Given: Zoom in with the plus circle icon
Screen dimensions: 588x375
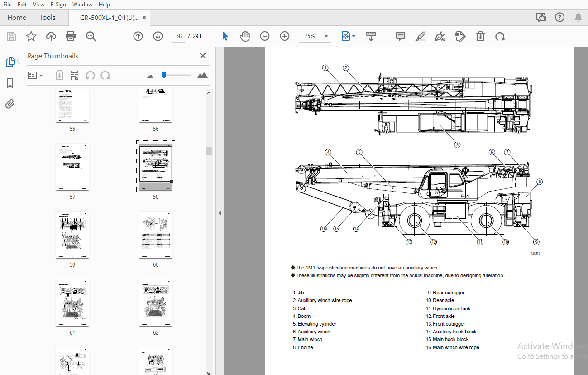Looking at the screenshot, I should [x=285, y=36].
